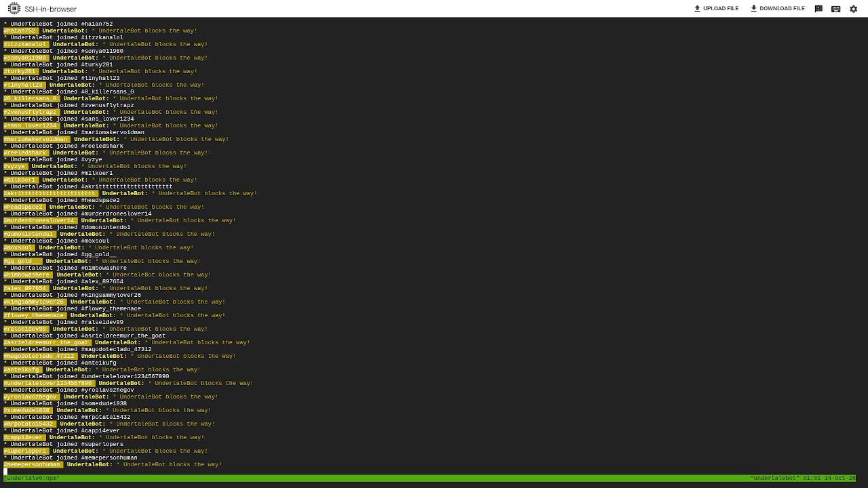Click the highlighted #itzzkanalol channel tag
The height and width of the screenshot is (488, 868).
coord(26,44)
